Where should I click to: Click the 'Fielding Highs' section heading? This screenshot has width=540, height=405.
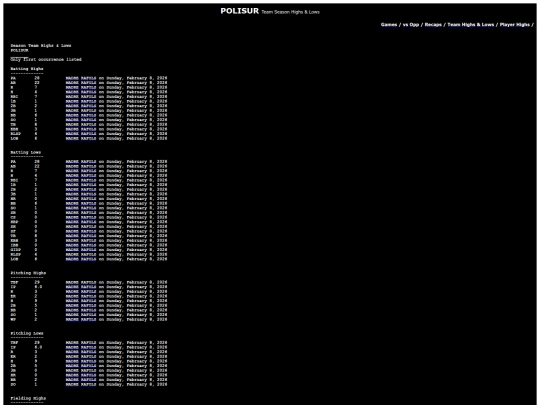pos(28,398)
